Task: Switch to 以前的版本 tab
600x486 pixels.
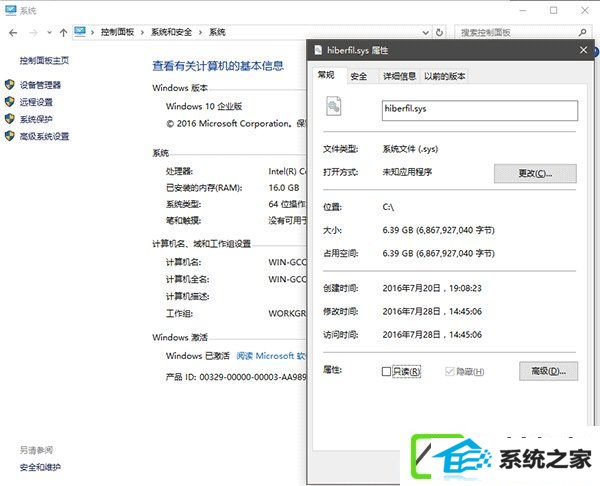Action: coord(445,77)
